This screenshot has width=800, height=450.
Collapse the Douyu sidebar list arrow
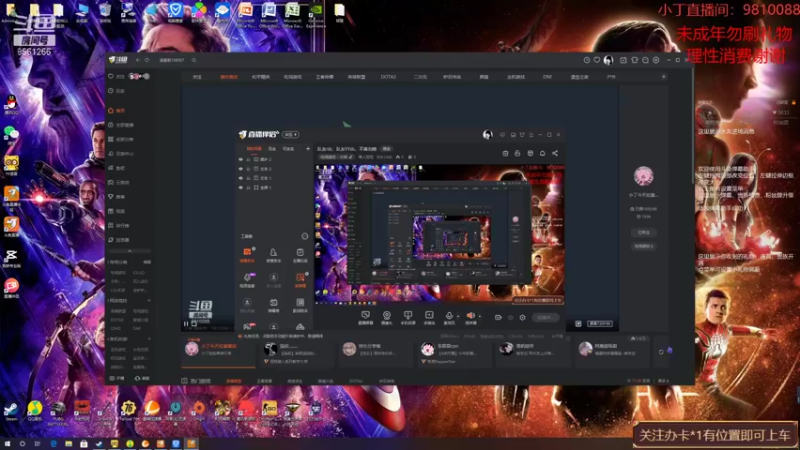click(130, 251)
